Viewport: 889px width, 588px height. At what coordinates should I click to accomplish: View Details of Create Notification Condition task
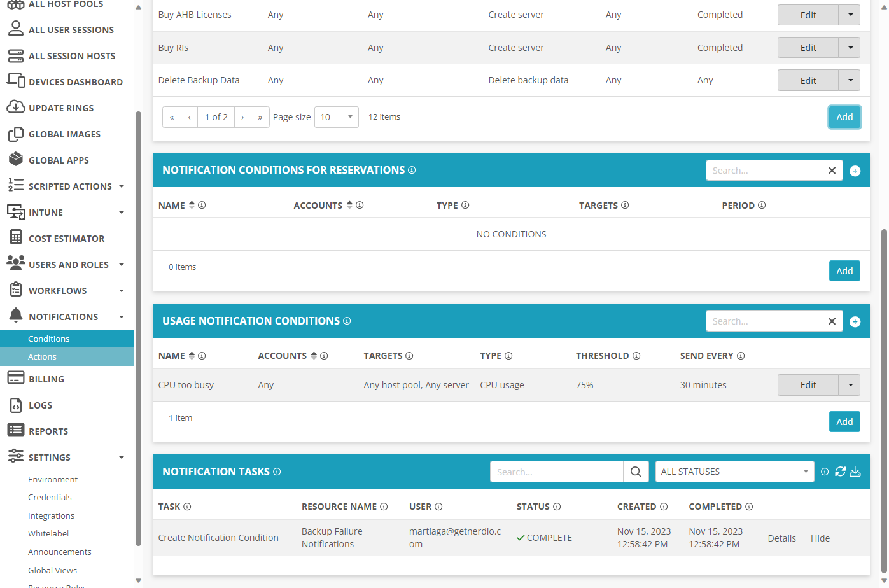[x=781, y=538]
